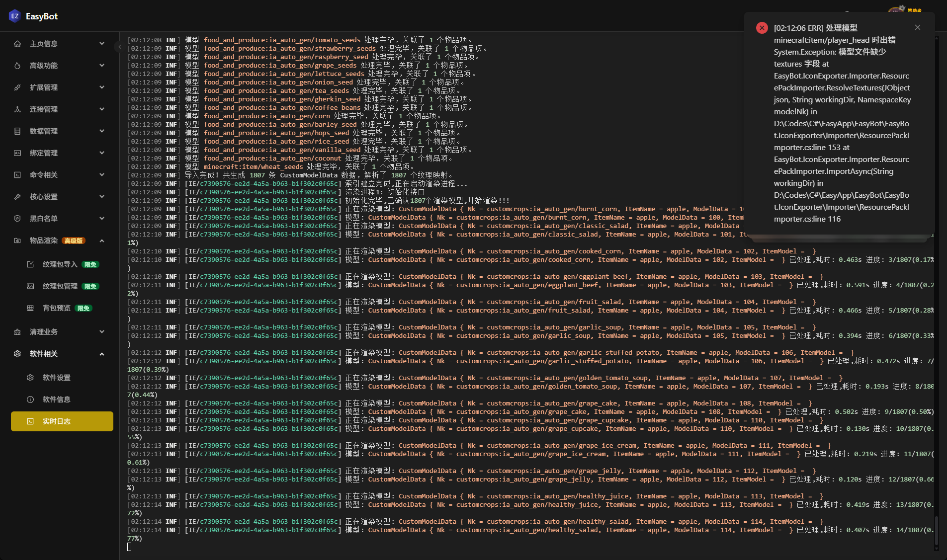Screen dimensions: 947x560
Task: Click minecraft:item/player_head text in the notification
Action: pyautogui.click(x=822, y=40)
